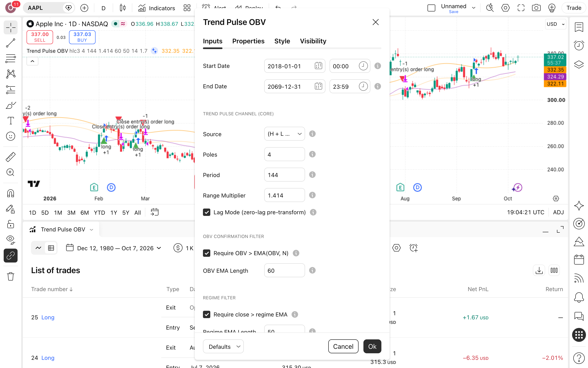Remove drawings with the trash icon
Screen dimensions: 588x368
tap(10, 276)
